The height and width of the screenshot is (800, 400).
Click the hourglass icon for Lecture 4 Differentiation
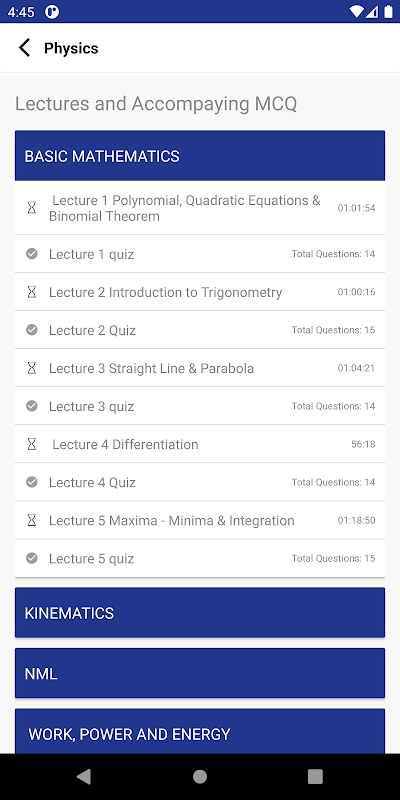pos(32,444)
